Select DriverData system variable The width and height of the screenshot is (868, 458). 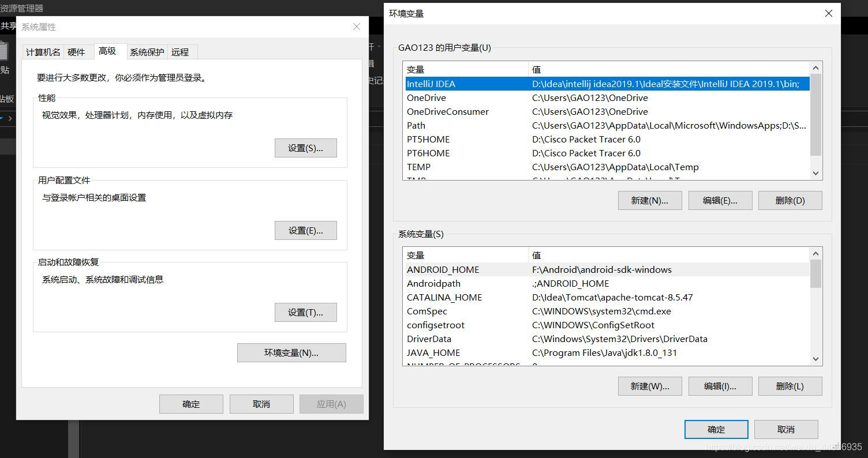coord(606,339)
